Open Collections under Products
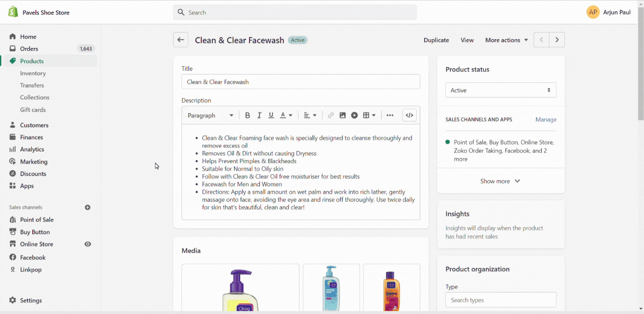The image size is (644, 314). [35, 97]
